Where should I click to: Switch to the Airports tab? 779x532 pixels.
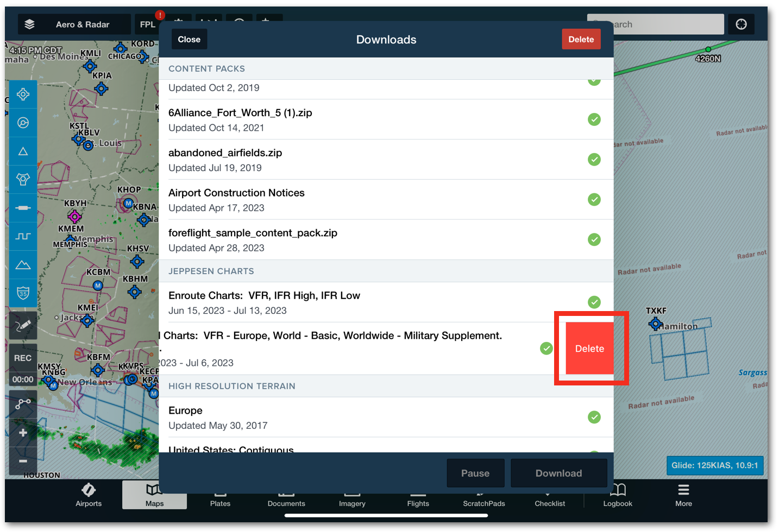pyautogui.click(x=89, y=495)
